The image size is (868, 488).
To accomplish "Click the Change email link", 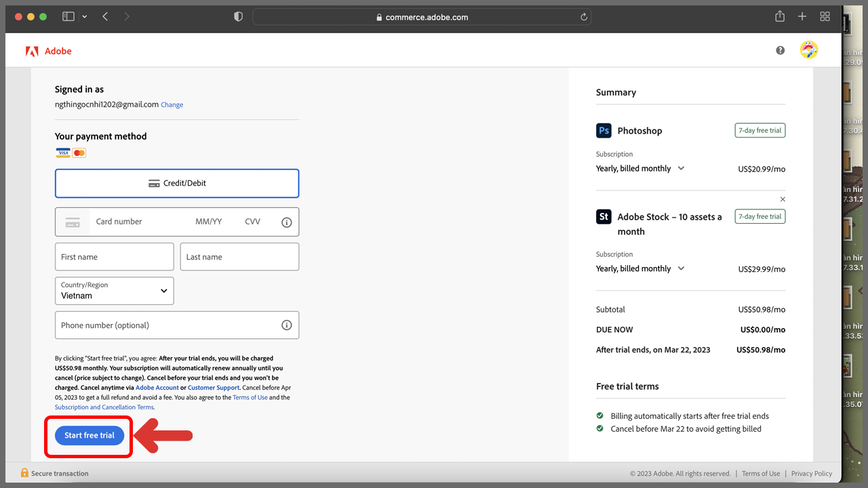I will 172,105.
